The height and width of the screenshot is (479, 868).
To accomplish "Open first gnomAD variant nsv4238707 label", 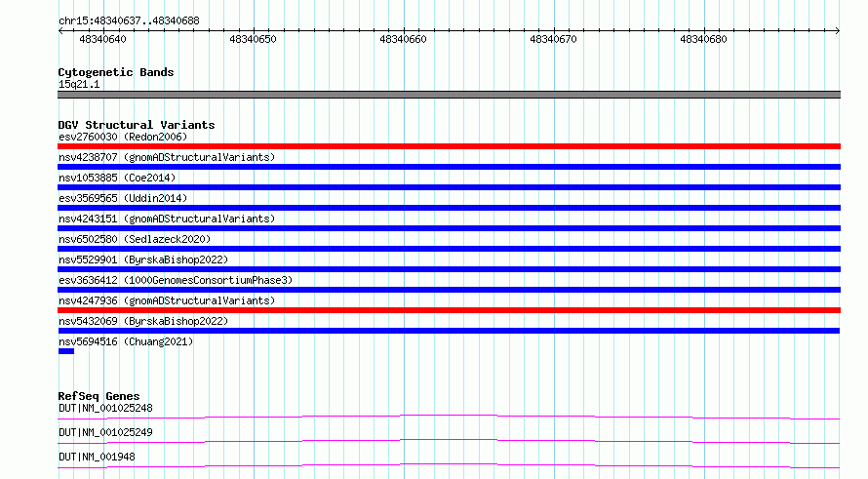I will tap(167, 157).
